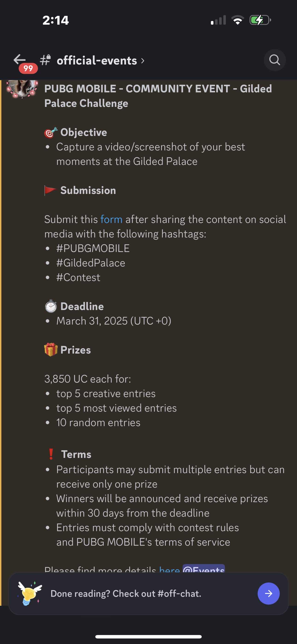Tap the @Events role mention
The image size is (297, 644).
point(204,569)
